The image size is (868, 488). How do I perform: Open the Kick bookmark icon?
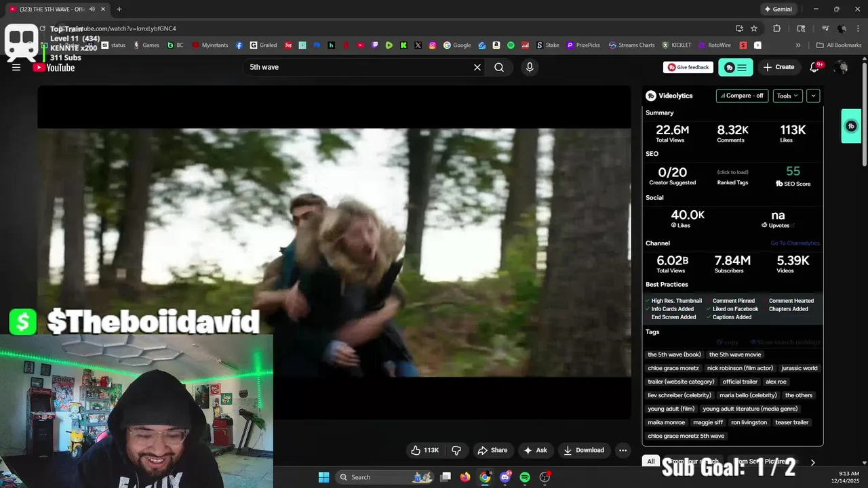pos(403,45)
